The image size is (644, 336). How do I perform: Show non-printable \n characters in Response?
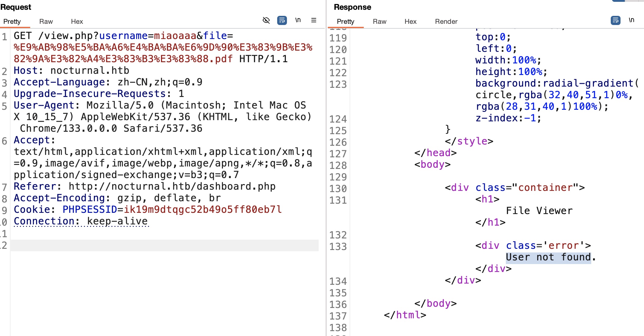click(x=631, y=20)
